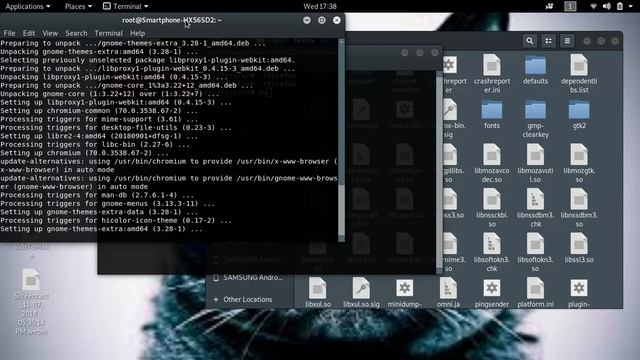640x360 pixels.
Task: Select the libxul.so file
Action: click(318, 292)
